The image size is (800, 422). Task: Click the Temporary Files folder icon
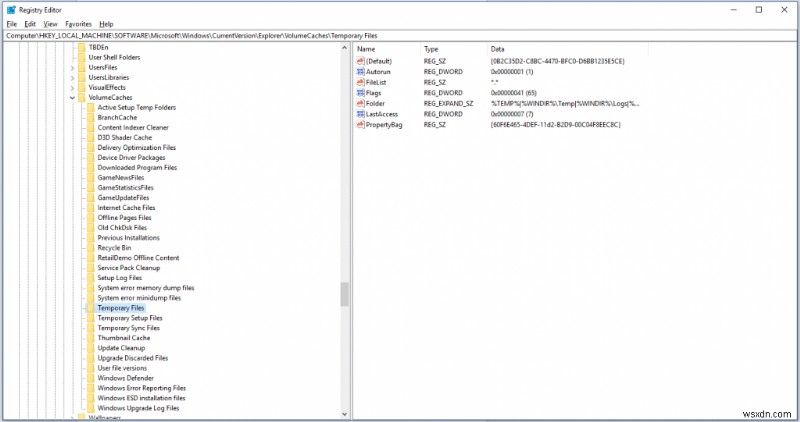91,308
